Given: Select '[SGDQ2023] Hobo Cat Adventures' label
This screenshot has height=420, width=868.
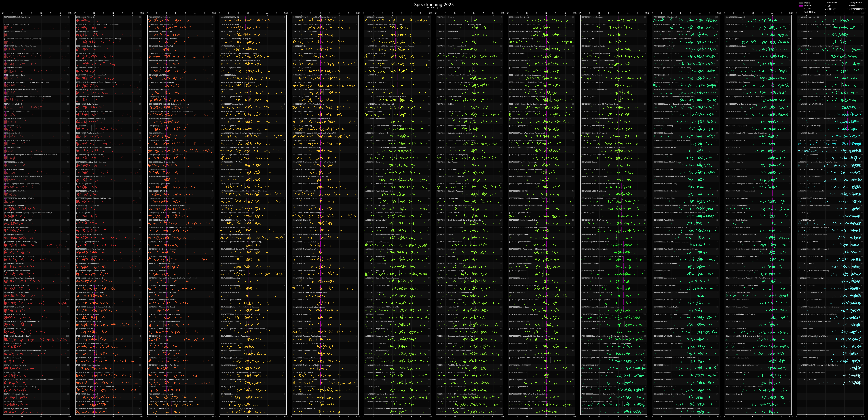Looking at the screenshot, I should point(307,53).
